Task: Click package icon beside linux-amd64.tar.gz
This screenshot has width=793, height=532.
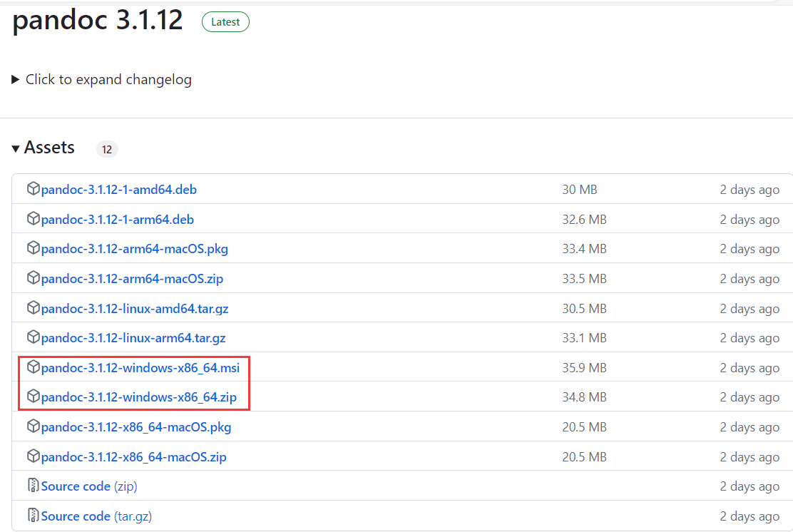Action: (x=34, y=307)
